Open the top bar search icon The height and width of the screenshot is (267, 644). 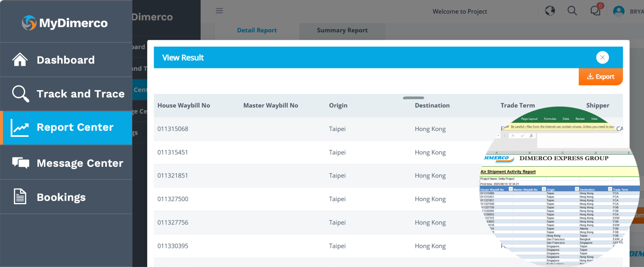[x=572, y=11]
